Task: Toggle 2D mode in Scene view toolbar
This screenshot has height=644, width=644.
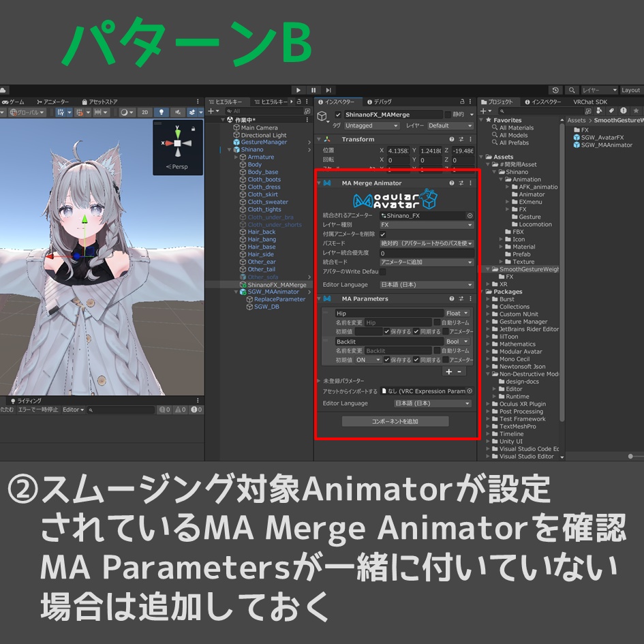Action: [x=144, y=111]
